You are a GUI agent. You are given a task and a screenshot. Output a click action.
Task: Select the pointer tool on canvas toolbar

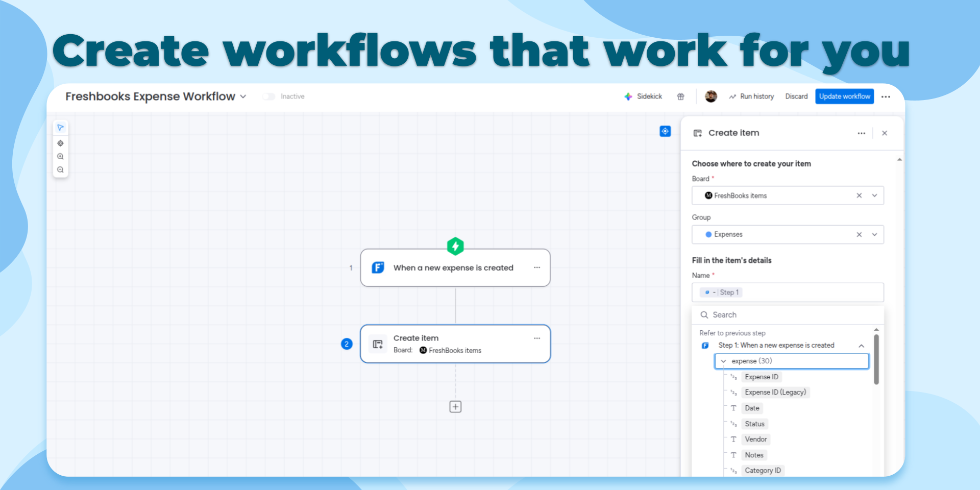[x=60, y=128]
